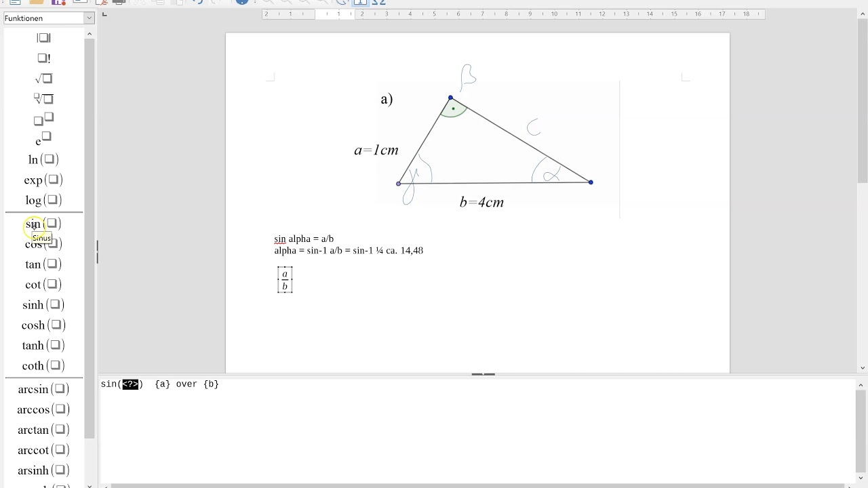Click the 'b=4cm' label in the diagram
The image size is (868, 488).
click(481, 202)
